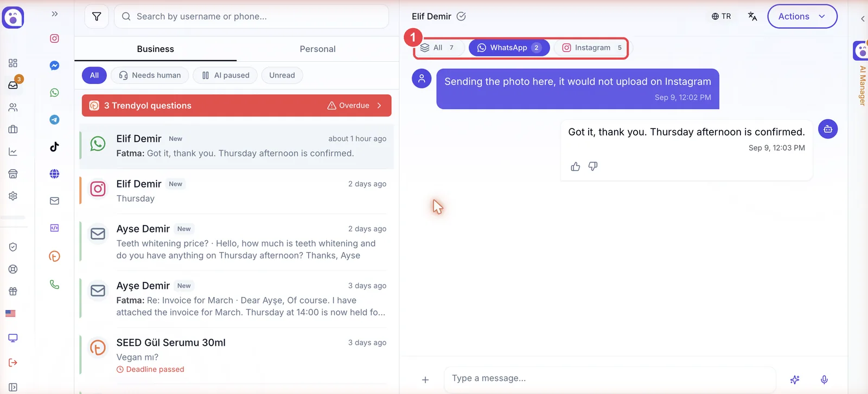Screen dimensions: 868x394
Task: Switch to the Business tab
Action: tap(155, 49)
